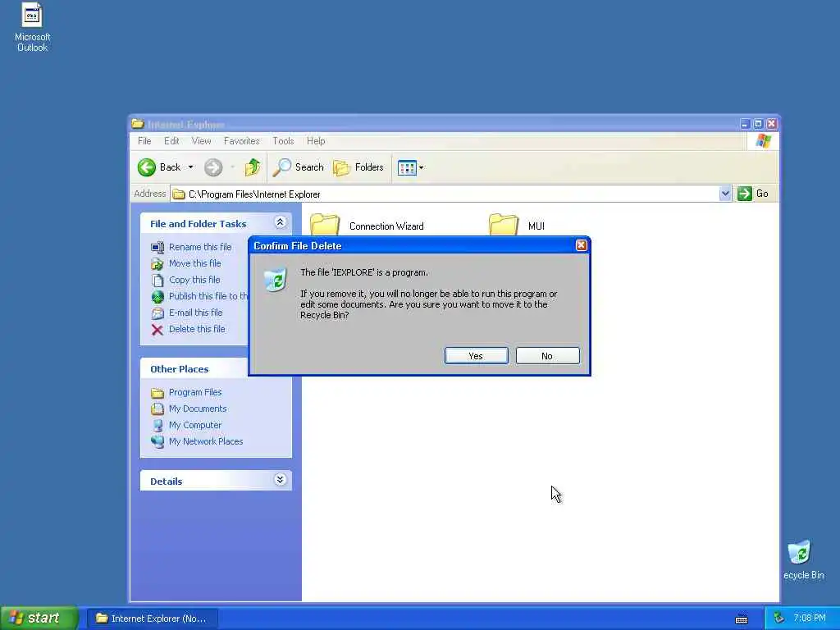Click the green Go button

753,194
